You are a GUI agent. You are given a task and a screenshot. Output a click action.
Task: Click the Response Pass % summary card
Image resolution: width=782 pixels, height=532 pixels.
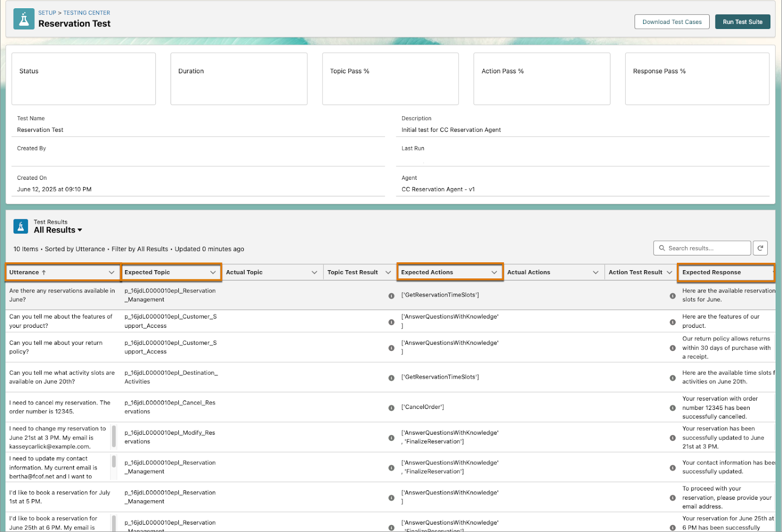tap(697, 79)
